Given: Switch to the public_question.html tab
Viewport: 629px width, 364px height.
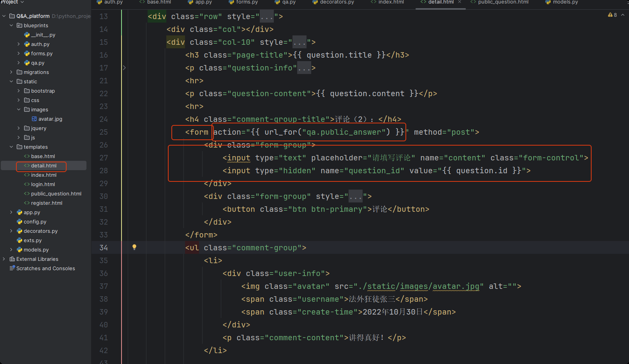Looking at the screenshot, I should coord(499,2).
